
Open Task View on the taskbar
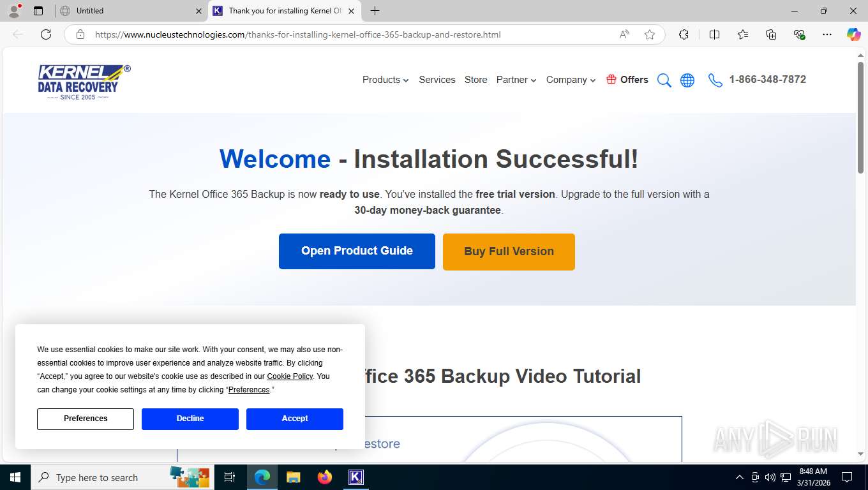tap(230, 477)
